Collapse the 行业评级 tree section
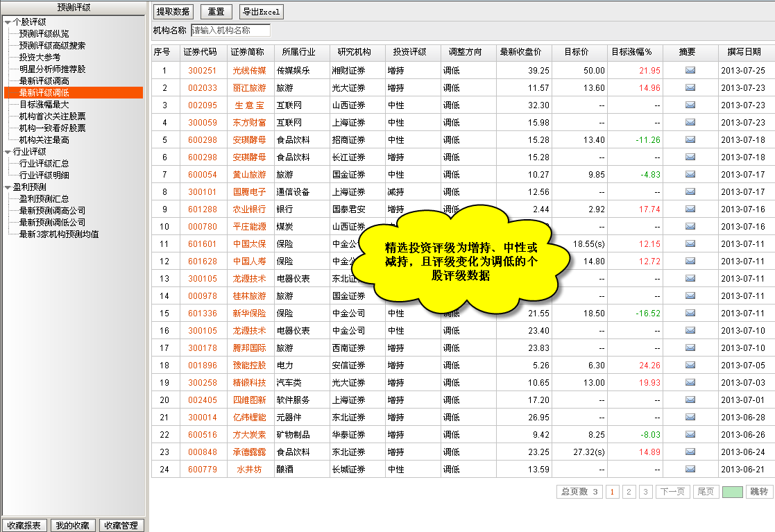Viewport: 775px width, 532px height. point(8,151)
